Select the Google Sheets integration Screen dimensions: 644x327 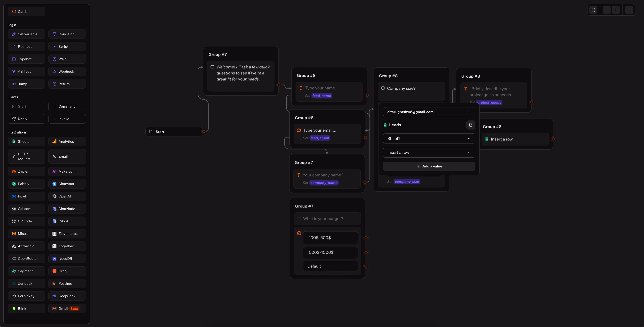click(26, 141)
